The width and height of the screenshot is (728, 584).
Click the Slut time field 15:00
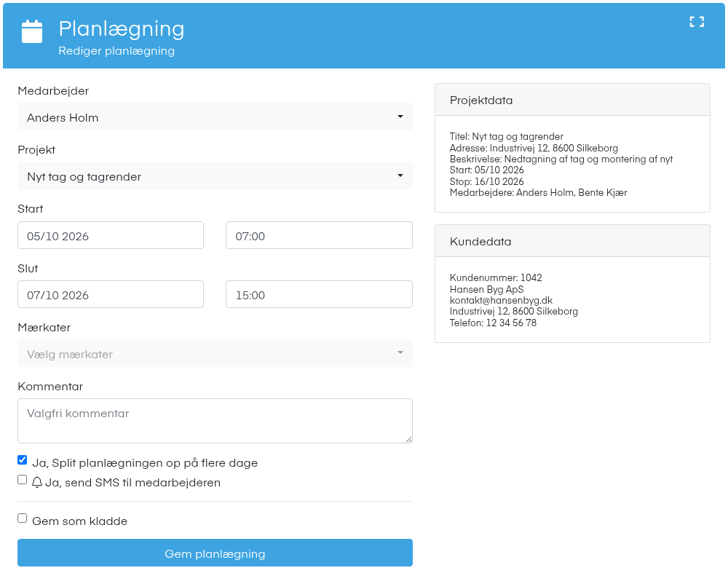coord(319,294)
